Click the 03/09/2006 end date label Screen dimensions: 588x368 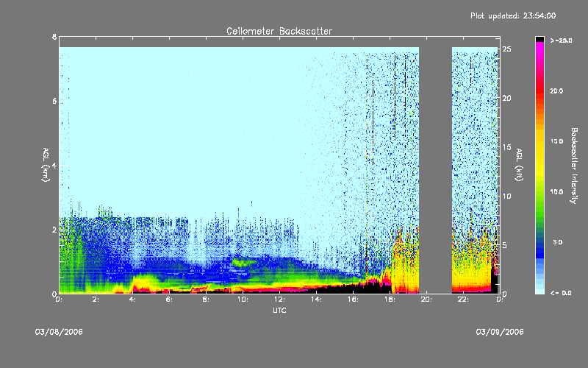click(x=500, y=332)
